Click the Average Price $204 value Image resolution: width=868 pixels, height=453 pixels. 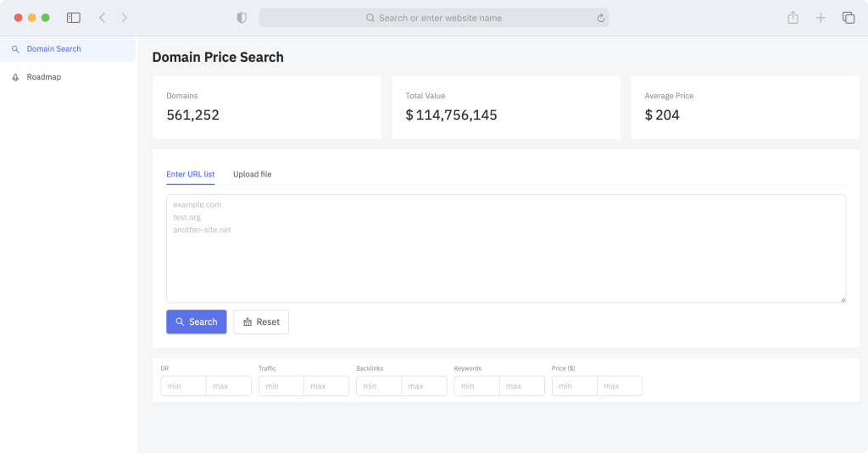pyautogui.click(x=662, y=115)
